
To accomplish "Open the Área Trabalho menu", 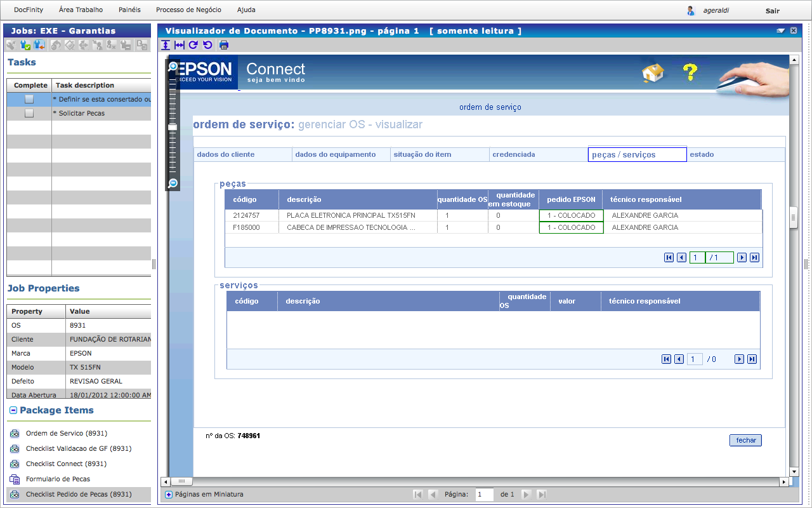I will (81, 10).
